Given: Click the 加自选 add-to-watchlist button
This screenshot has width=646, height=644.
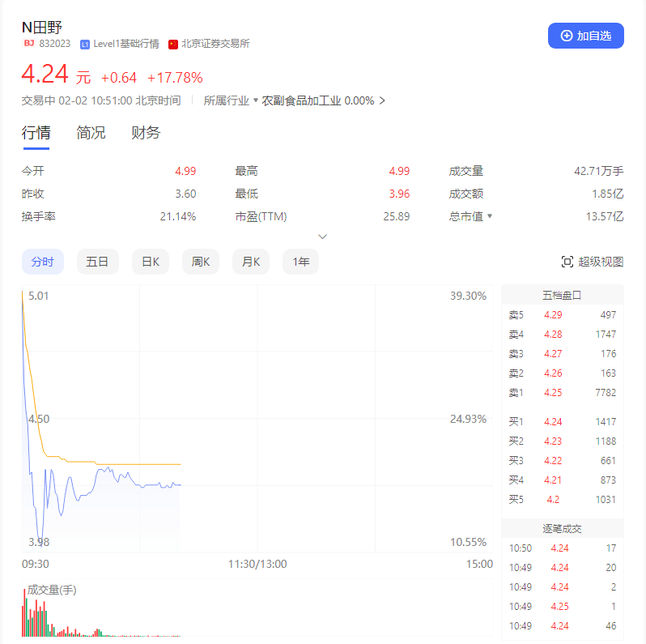Looking at the screenshot, I should [585, 36].
